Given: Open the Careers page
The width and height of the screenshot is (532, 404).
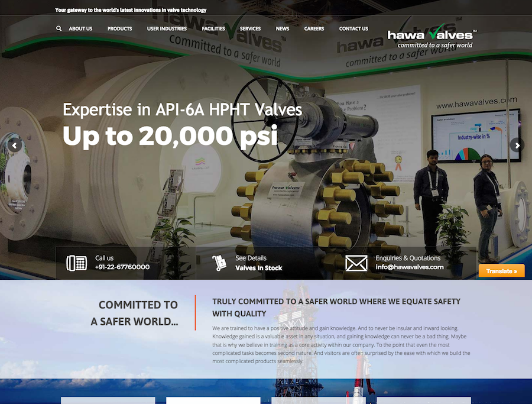Looking at the screenshot, I should [x=314, y=28].
